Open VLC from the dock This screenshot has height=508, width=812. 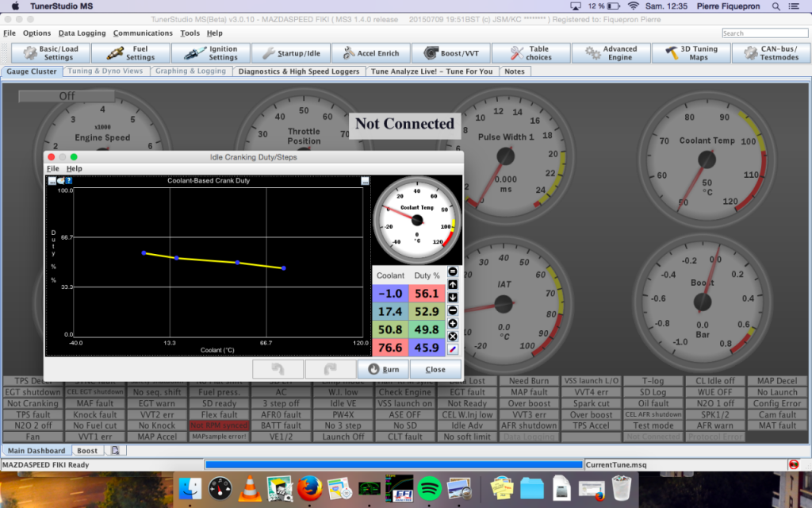(249, 488)
